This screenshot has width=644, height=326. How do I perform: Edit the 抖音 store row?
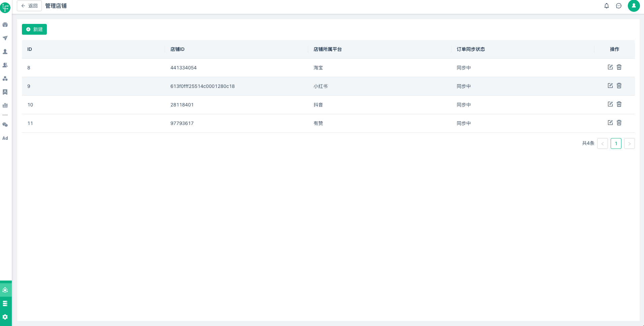pos(610,104)
